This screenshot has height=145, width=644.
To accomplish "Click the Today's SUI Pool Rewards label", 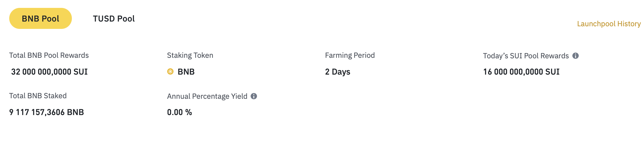I will click(526, 56).
